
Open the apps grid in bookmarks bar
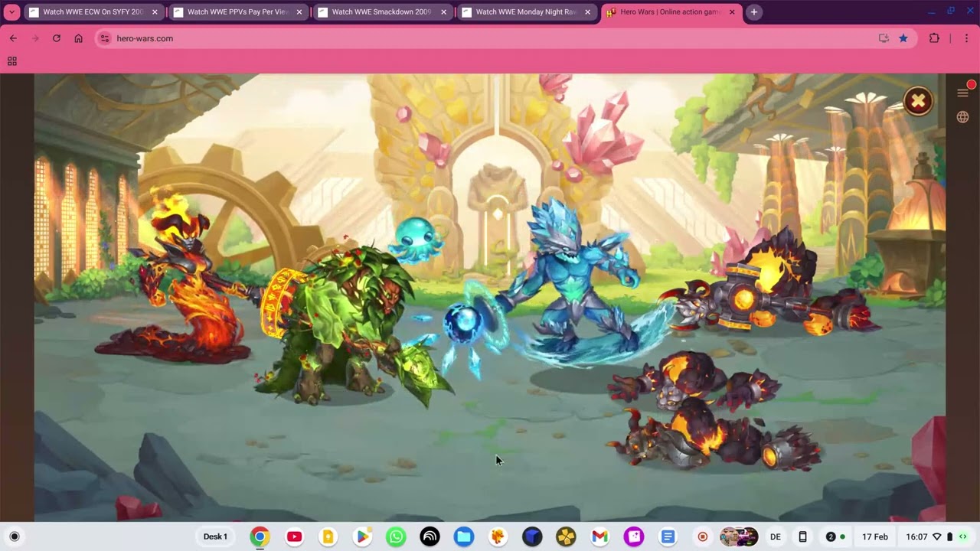coord(12,61)
